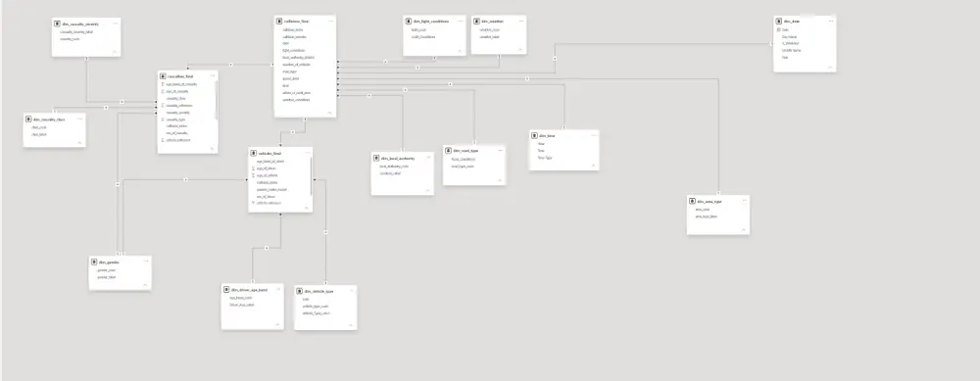Screen dimensions: 980x381
Task: Open more options for dim_casualty_severity table
Action: coord(115,24)
